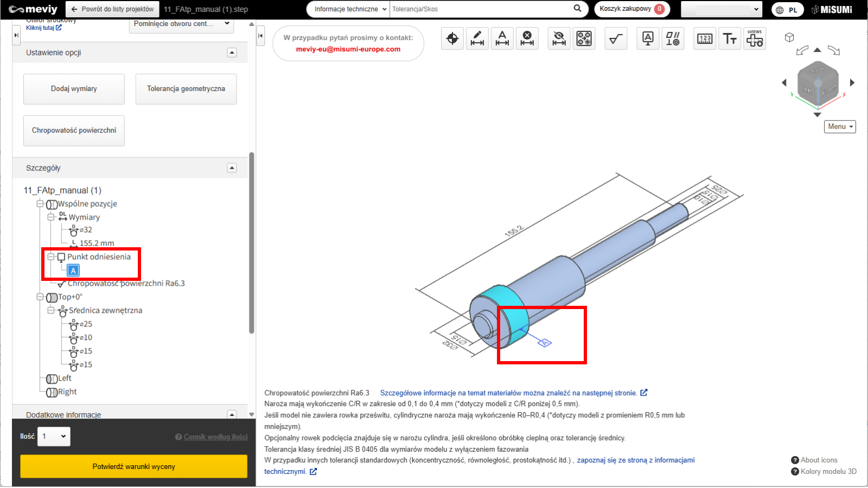The height and width of the screenshot is (488, 868).
Task: Type in the Tolerancja/Skos search field
Action: pos(480,9)
